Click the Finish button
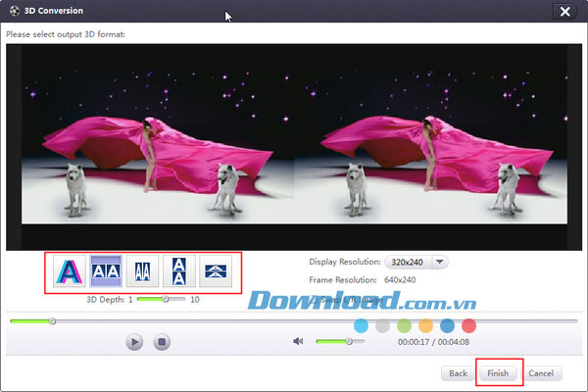This screenshot has height=392, width=588. (498, 373)
